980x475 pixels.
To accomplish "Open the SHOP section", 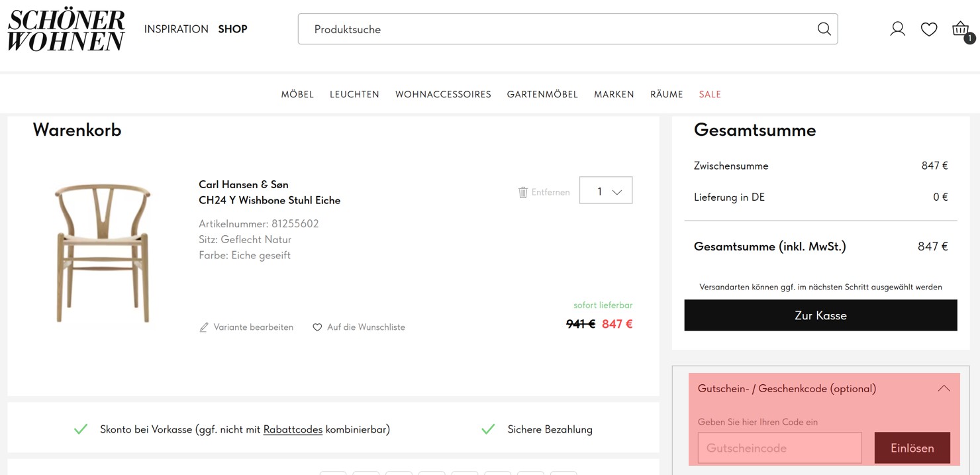I will tap(232, 29).
